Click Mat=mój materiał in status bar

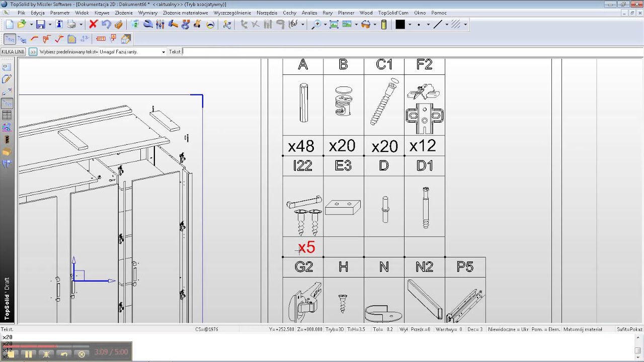coord(583,329)
